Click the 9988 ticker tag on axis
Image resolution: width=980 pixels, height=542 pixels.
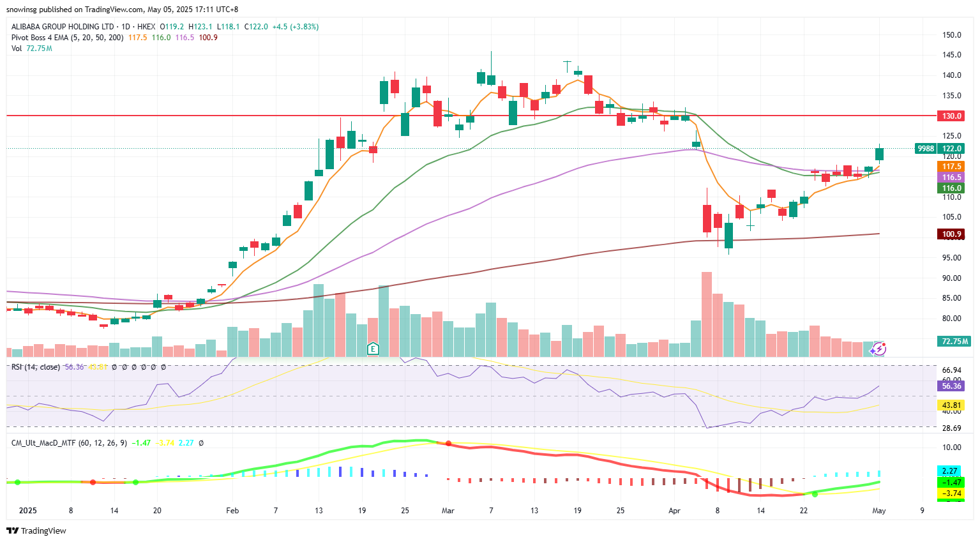pyautogui.click(x=925, y=148)
